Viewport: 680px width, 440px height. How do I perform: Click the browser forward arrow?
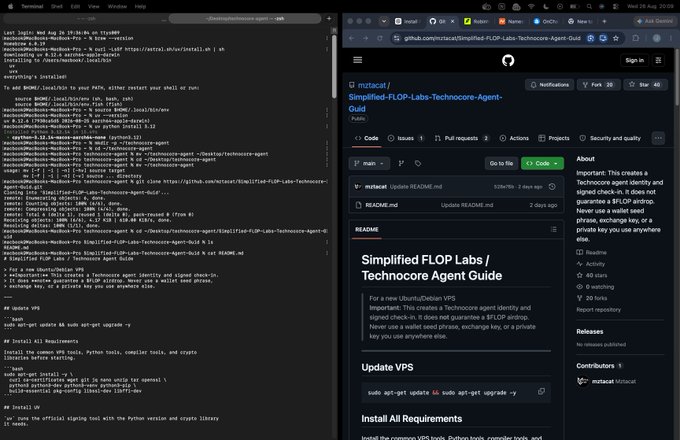[x=366, y=38]
